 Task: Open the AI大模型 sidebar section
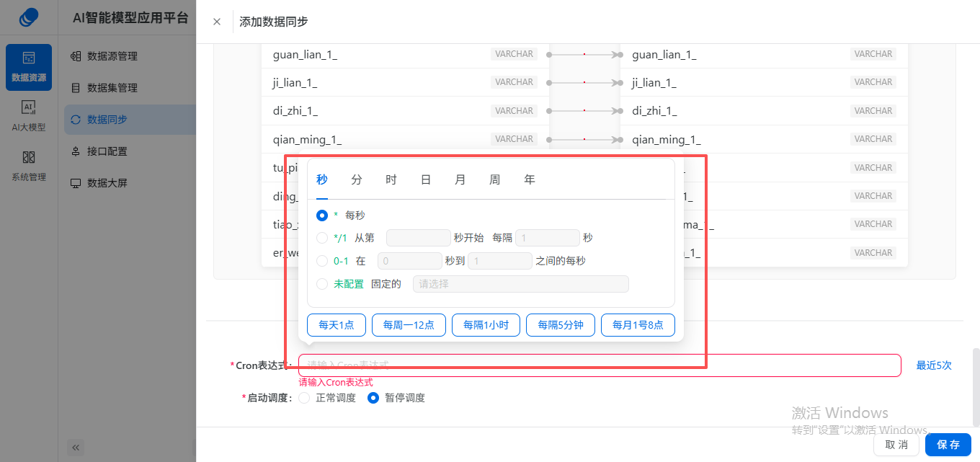pyautogui.click(x=29, y=116)
